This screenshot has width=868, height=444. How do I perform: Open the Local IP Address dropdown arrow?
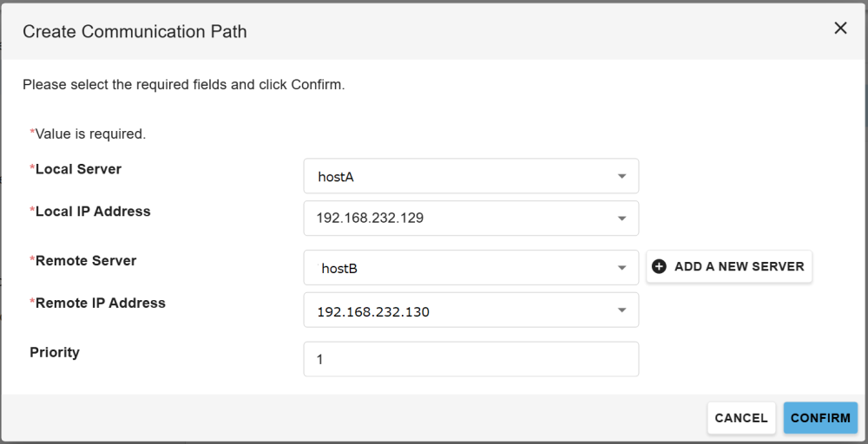pyautogui.click(x=621, y=219)
